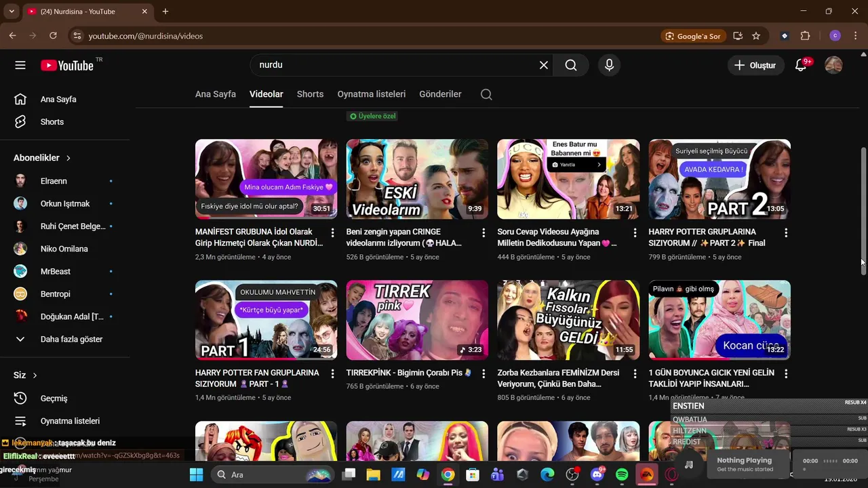Open options for Soru Cevap video
The width and height of the screenshot is (868, 488).
[635, 232]
